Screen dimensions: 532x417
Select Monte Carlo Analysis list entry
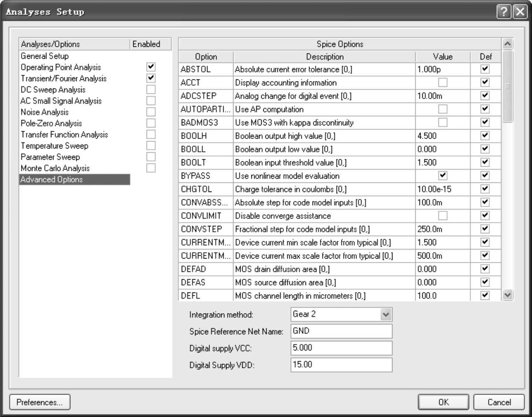tap(55, 168)
